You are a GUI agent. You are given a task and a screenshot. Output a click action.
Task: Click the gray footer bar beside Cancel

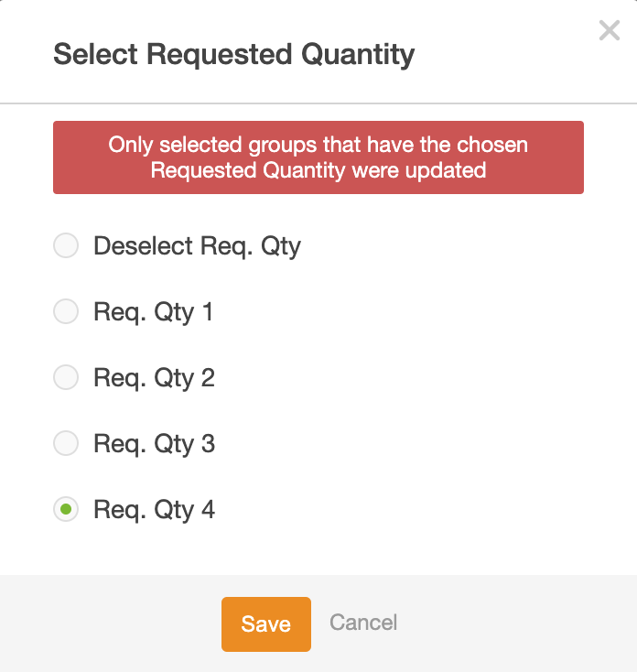pos(513,623)
